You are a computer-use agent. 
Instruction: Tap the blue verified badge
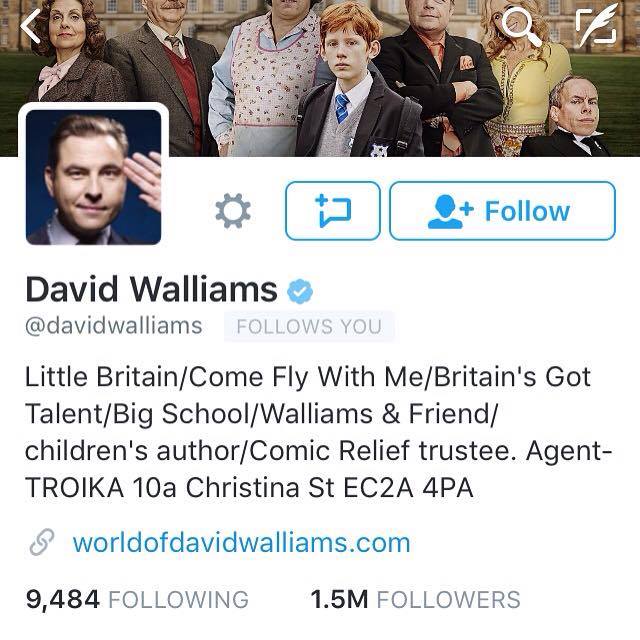tap(300, 291)
